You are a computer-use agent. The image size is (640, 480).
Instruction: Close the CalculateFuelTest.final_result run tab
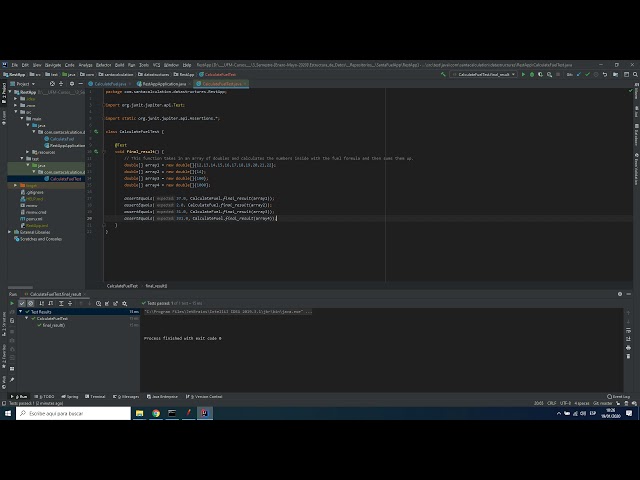coord(84,294)
